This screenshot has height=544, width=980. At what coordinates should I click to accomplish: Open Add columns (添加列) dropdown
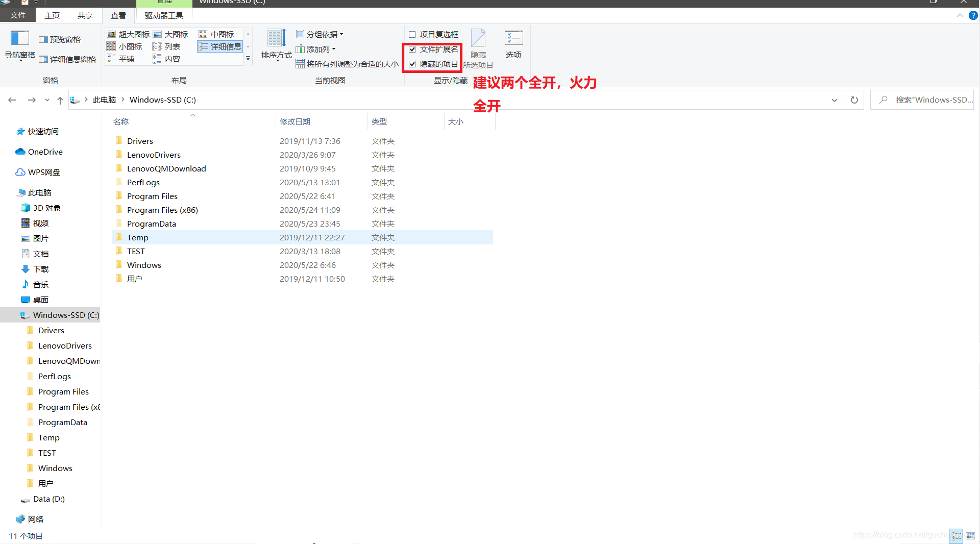[315, 49]
